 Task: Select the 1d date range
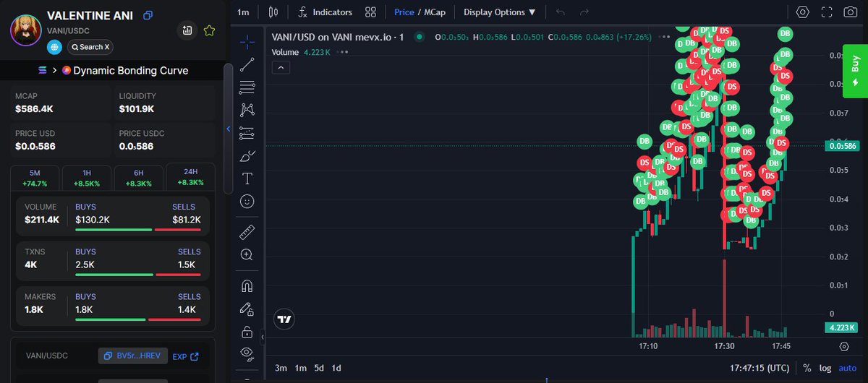tap(336, 368)
